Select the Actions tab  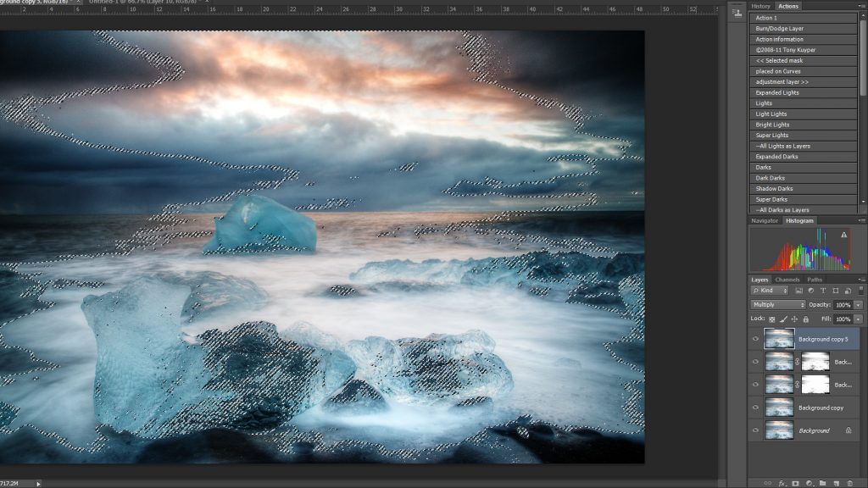coord(787,6)
